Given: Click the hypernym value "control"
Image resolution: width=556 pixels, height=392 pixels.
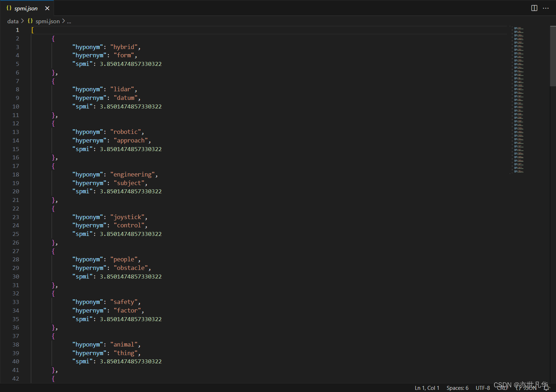Looking at the screenshot, I should (x=129, y=226).
